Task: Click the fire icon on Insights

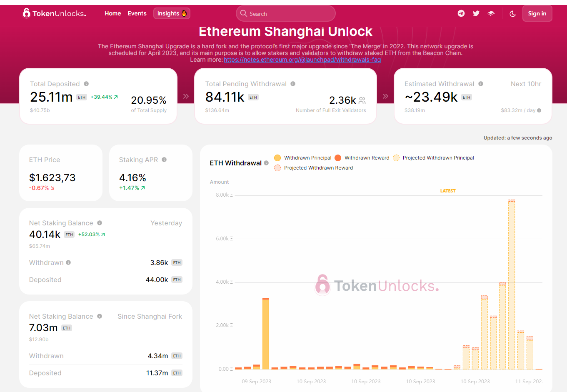Action: pos(184,13)
